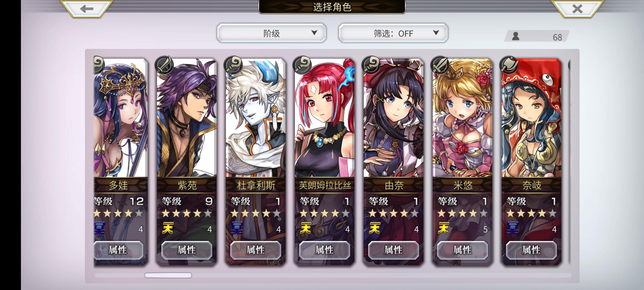Viewport: 644px width, 290px height.
Task: View 属性 of 米悠
Action: (x=462, y=250)
